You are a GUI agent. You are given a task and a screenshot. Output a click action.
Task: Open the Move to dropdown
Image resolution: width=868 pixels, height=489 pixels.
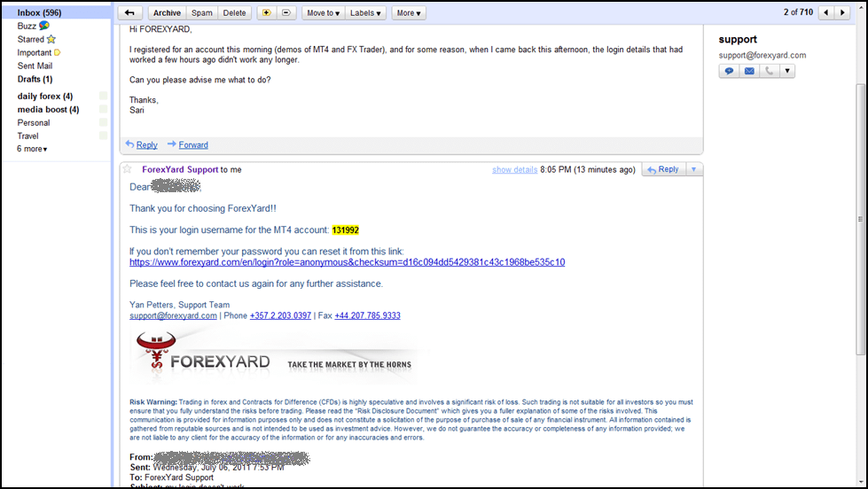click(324, 12)
